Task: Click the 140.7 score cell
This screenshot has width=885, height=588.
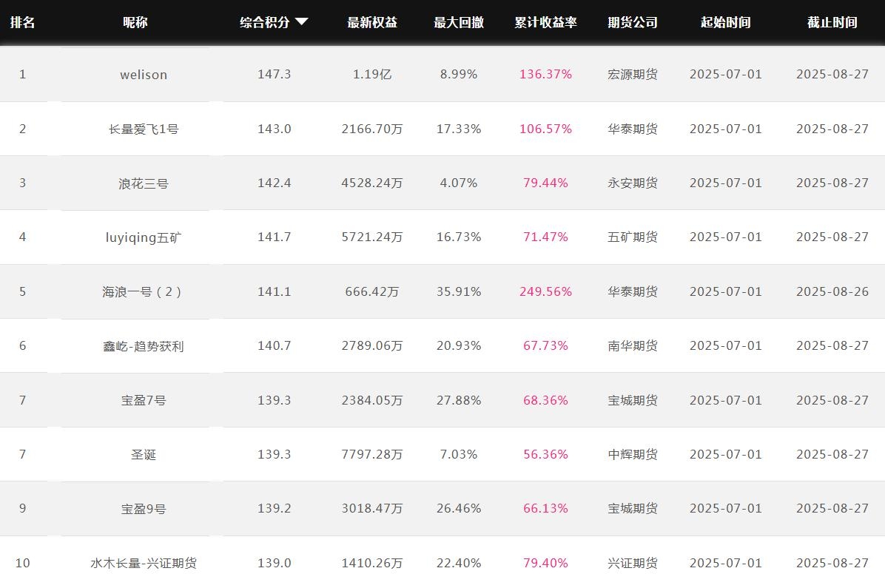Action: (275, 345)
